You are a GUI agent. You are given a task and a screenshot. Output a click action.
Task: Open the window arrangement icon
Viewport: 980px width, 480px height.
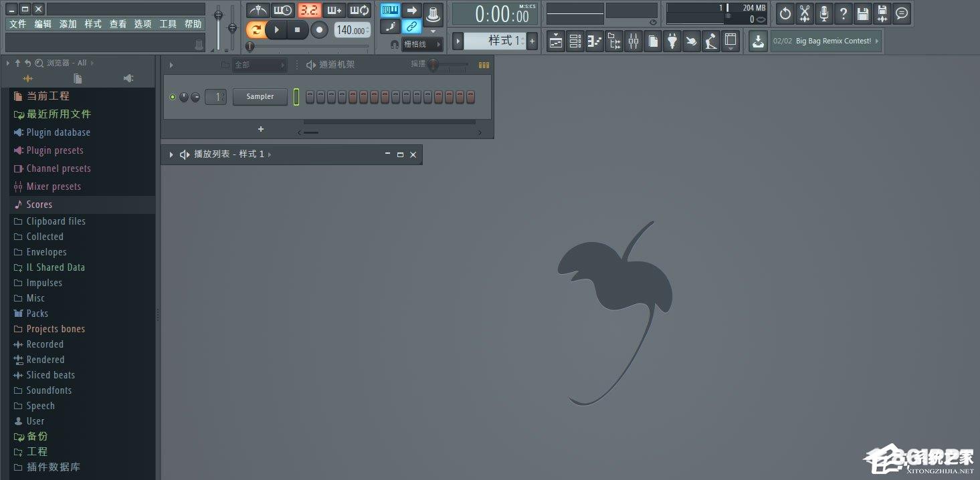730,41
